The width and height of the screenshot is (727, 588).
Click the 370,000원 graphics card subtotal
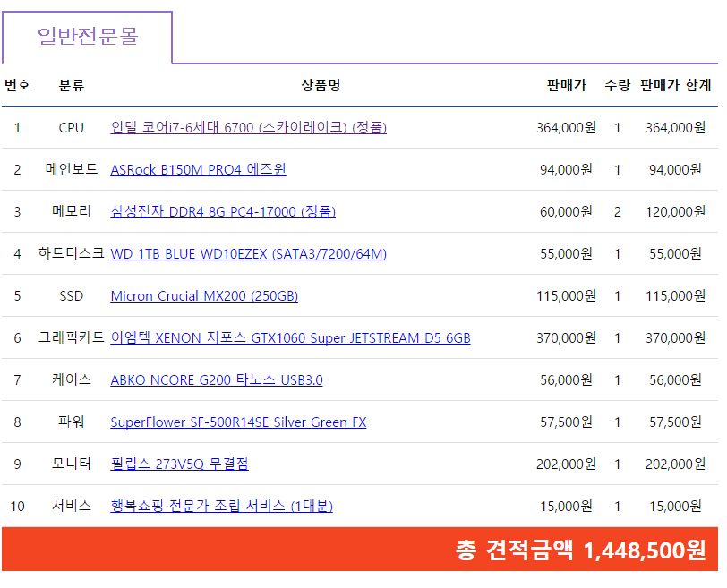pyautogui.click(x=675, y=338)
